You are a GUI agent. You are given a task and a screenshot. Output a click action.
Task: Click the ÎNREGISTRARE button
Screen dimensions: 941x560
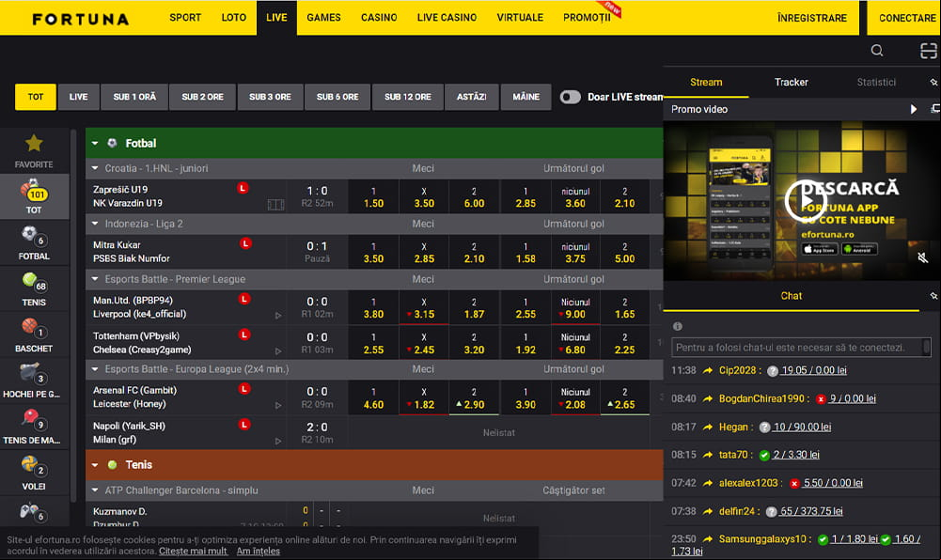tap(812, 18)
